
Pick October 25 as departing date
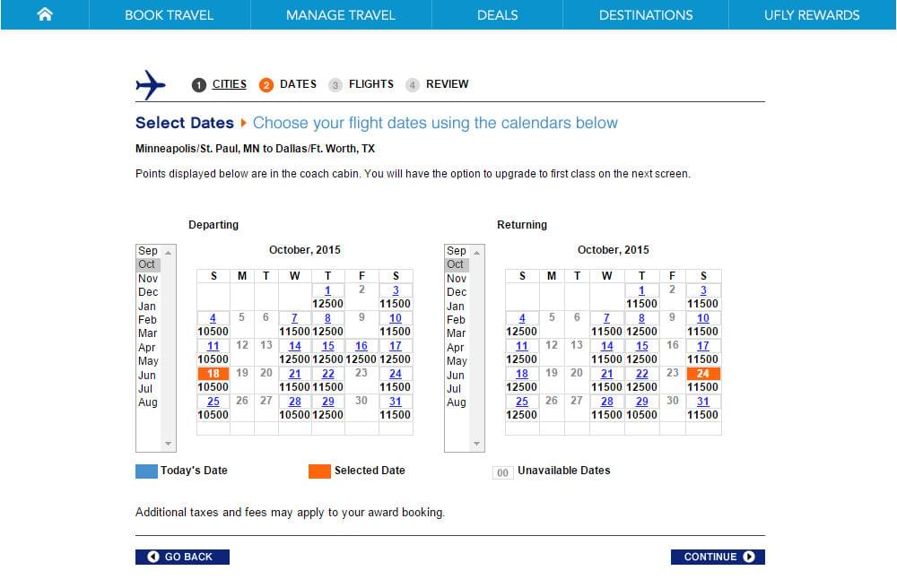tap(213, 402)
